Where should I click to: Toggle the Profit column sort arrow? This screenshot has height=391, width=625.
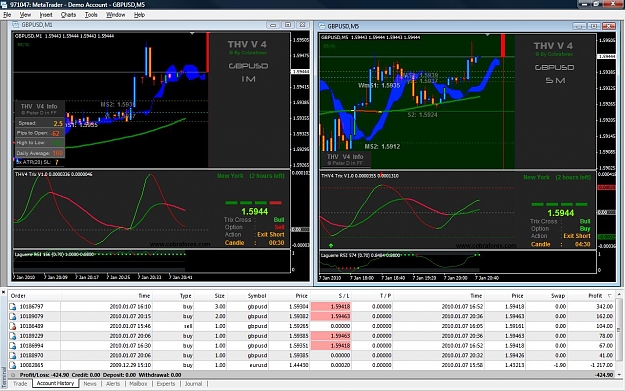tap(609, 296)
